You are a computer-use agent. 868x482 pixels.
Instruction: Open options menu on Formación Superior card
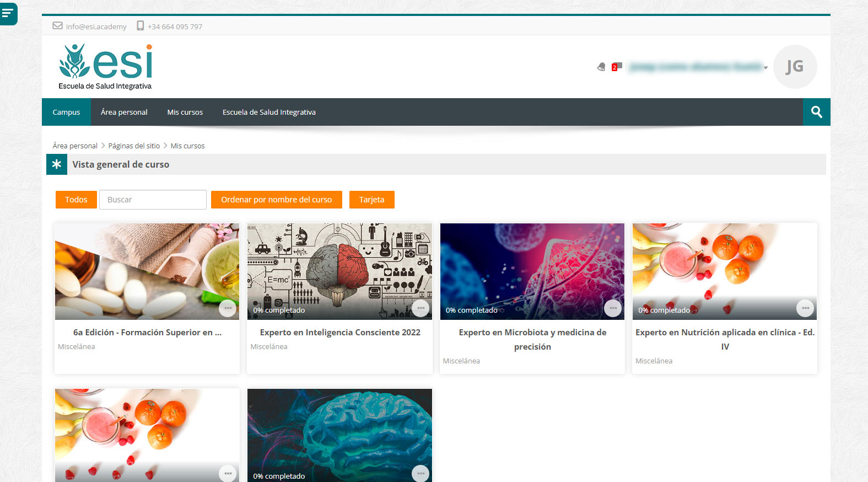pos(228,308)
